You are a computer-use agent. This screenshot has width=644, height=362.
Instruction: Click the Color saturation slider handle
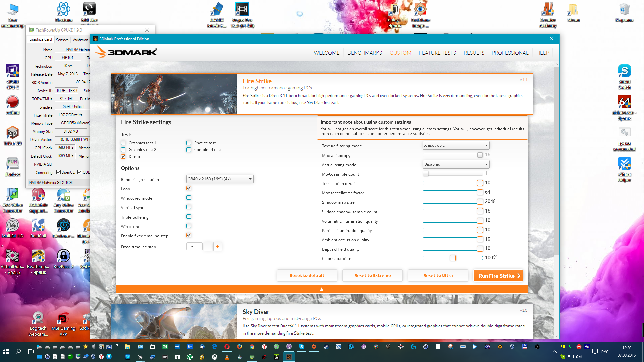coord(453,258)
